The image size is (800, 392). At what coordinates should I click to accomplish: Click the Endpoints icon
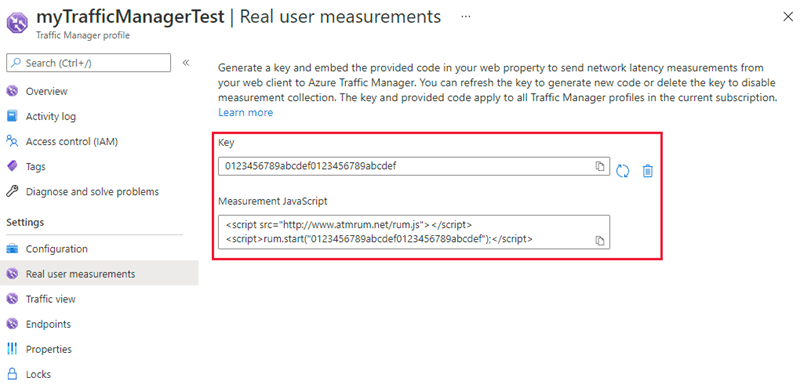(12, 324)
